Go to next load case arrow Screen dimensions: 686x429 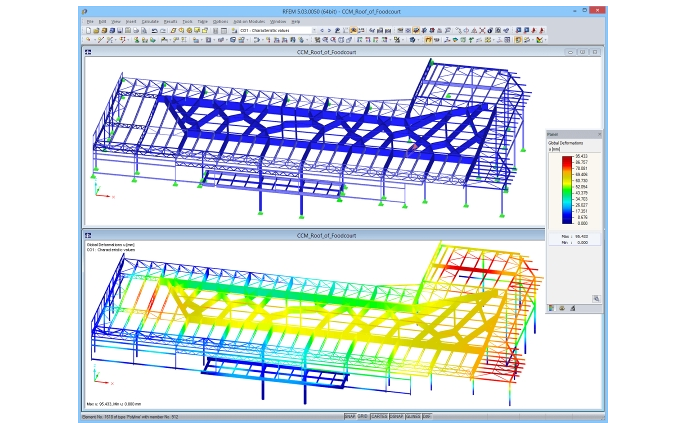(x=329, y=31)
